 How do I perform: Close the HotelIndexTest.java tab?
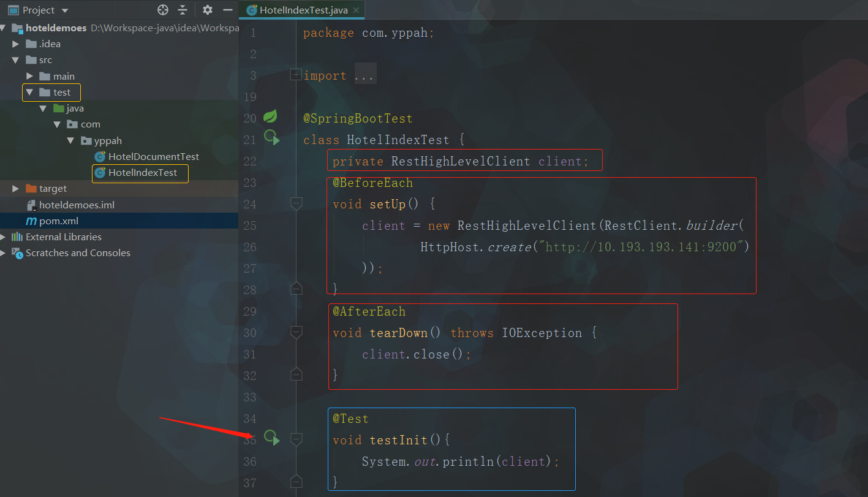tap(356, 10)
